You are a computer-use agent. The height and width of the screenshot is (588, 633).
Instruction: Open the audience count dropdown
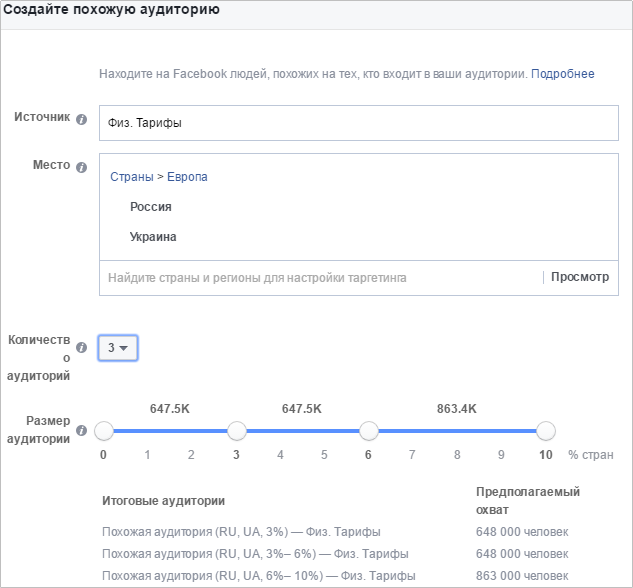(118, 348)
